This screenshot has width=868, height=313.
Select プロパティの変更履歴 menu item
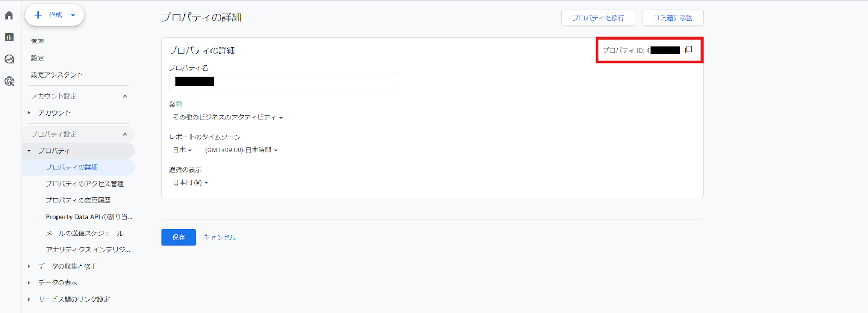pyautogui.click(x=78, y=200)
